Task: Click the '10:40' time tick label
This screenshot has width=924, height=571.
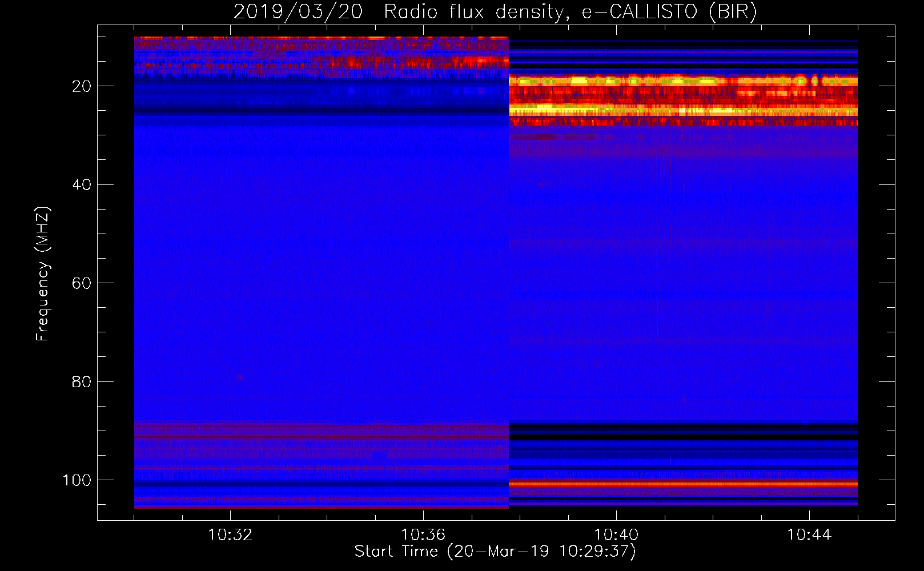Action: click(x=616, y=535)
